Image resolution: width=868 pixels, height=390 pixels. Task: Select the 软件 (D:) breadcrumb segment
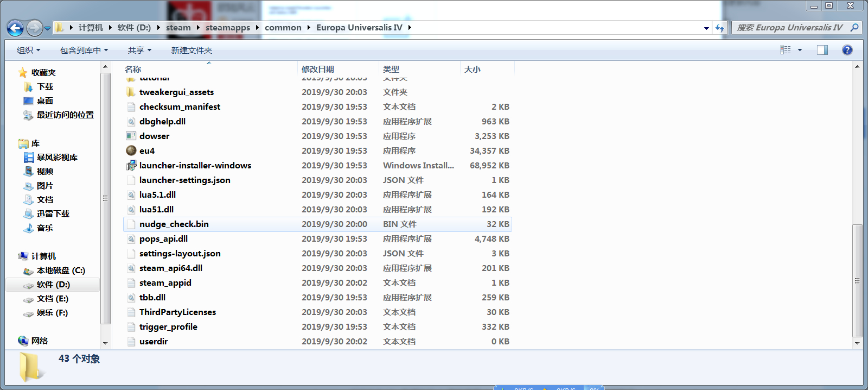(134, 28)
